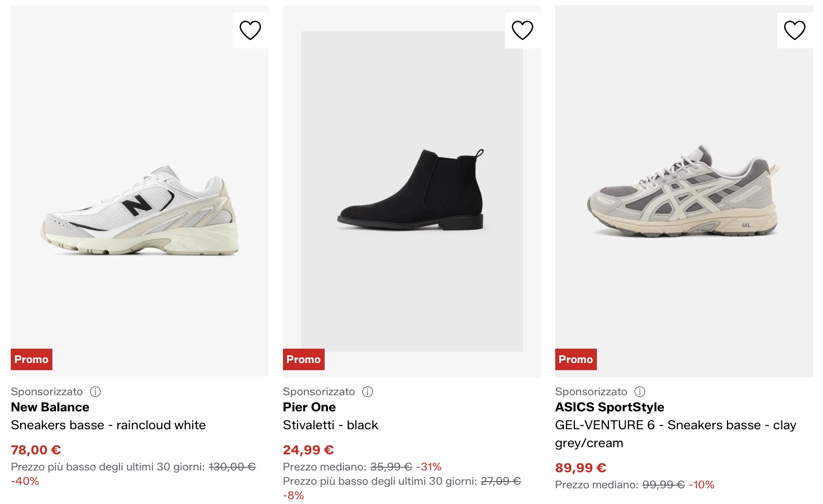Save ASICS GEL-VENTURE 6 to wishlist
Viewport: 823px width, 504px height.
[x=795, y=30]
